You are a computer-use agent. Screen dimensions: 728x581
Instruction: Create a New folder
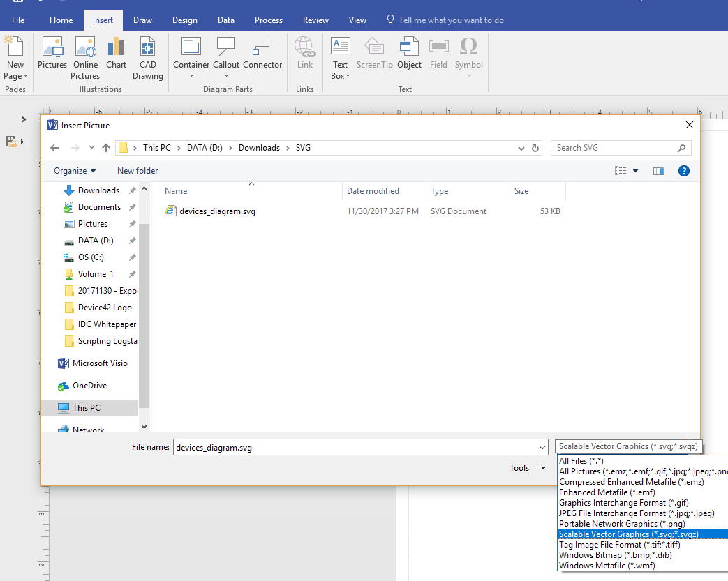coord(137,170)
